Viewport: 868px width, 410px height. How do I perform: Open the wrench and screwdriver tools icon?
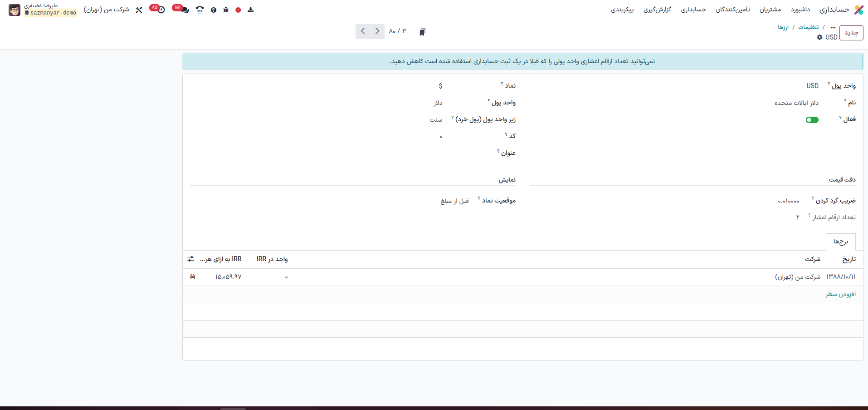(139, 10)
